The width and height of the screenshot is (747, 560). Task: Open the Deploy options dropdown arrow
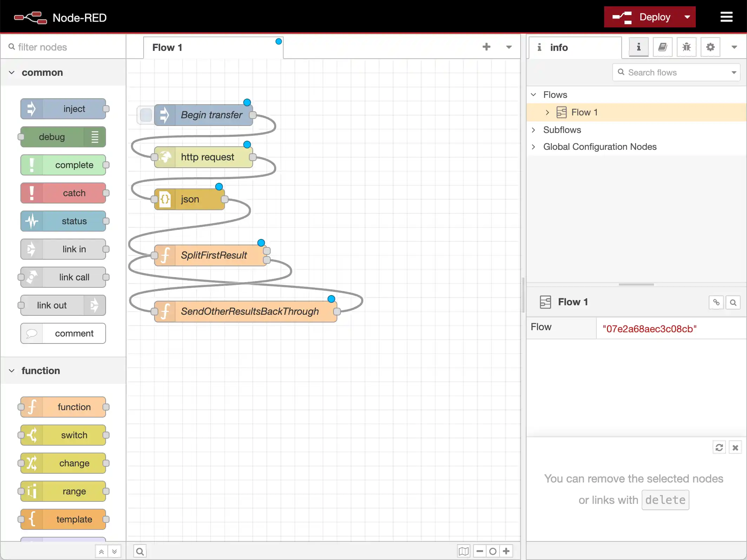coord(687,17)
